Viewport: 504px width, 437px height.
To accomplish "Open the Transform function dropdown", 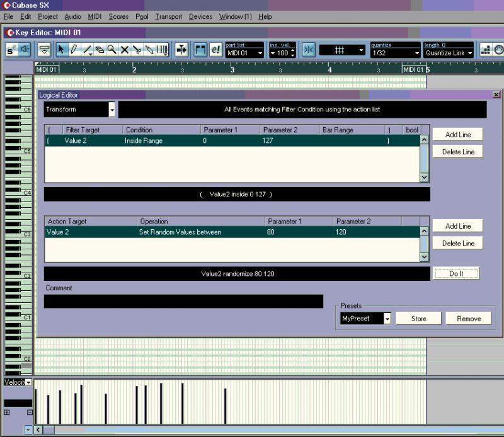I will (112, 110).
